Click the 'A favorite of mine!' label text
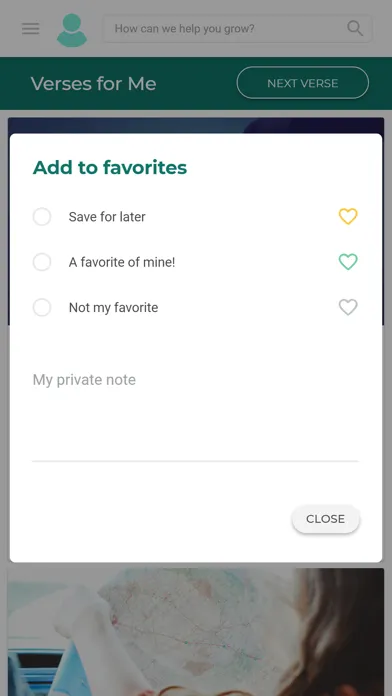Viewport: 392px width, 696px height. (122, 262)
